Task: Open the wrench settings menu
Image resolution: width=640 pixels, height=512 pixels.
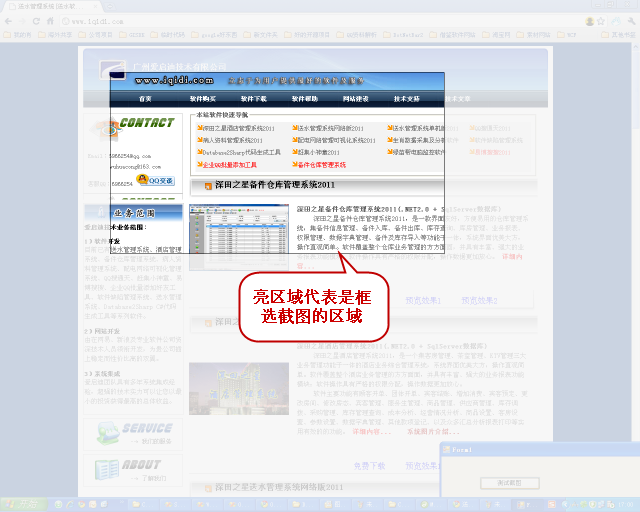Action: tap(631, 21)
